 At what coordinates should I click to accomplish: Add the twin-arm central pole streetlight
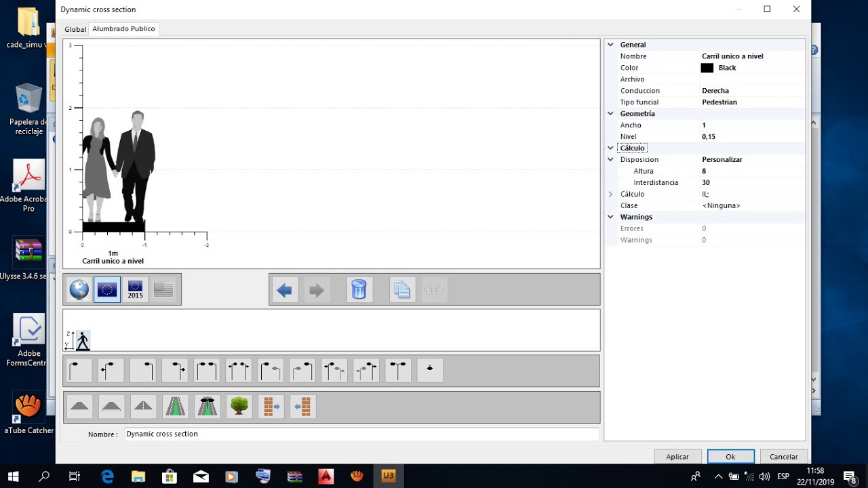point(398,371)
